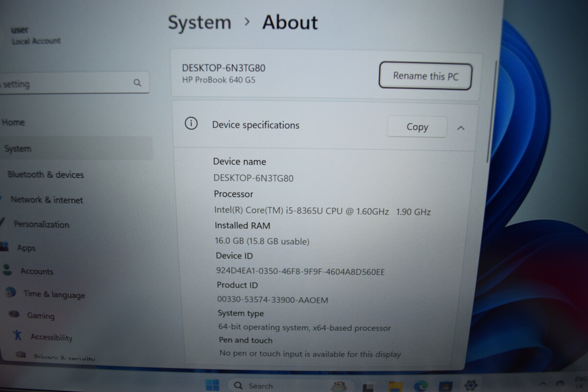Click the HP ProBook 640 G5 model text
This screenshot has width=588, height=392.
coord(219,80)
